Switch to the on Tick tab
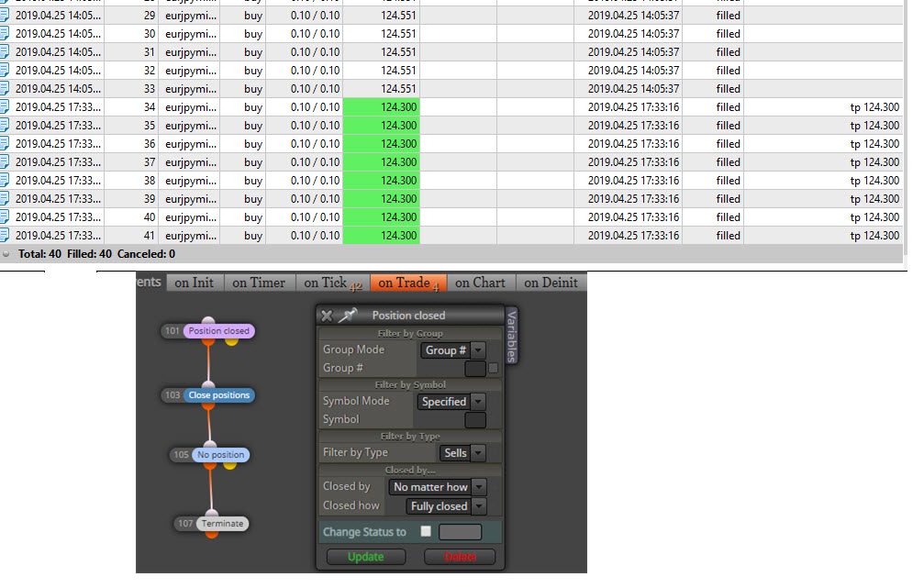Viewport: 924px width, 588px height. (x=332, y=283)
